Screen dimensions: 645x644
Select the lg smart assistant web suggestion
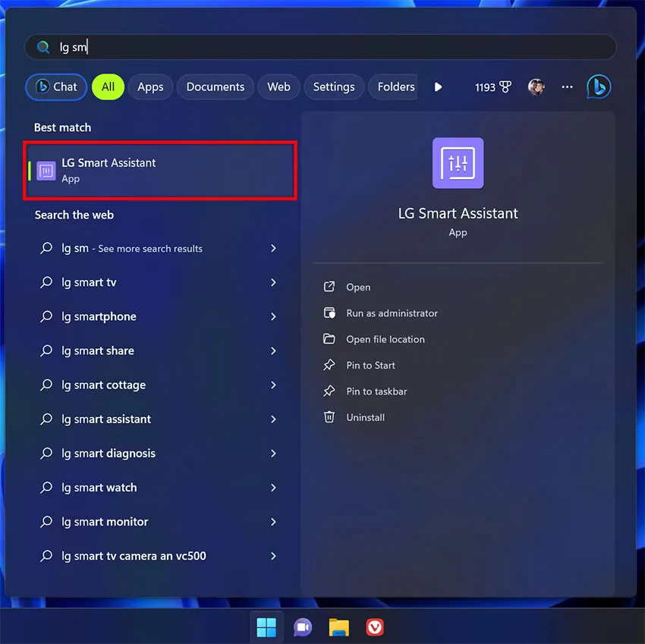[160, 419]
